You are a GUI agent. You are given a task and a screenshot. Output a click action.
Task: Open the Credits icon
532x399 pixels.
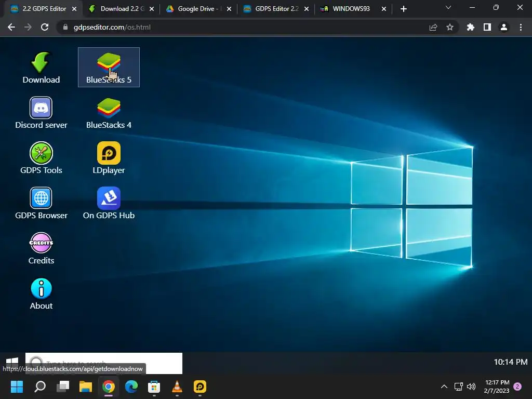pyautogui.click(x=41, y=248)
